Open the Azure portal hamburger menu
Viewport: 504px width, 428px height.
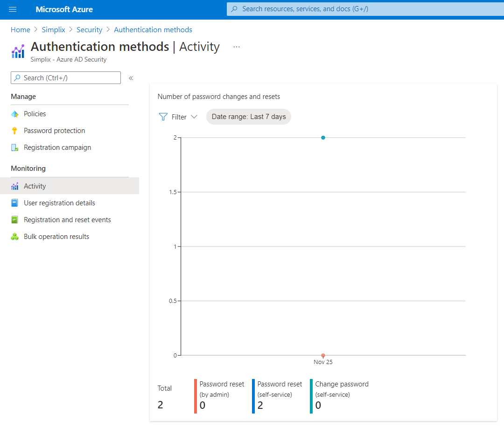coord(13,9)
